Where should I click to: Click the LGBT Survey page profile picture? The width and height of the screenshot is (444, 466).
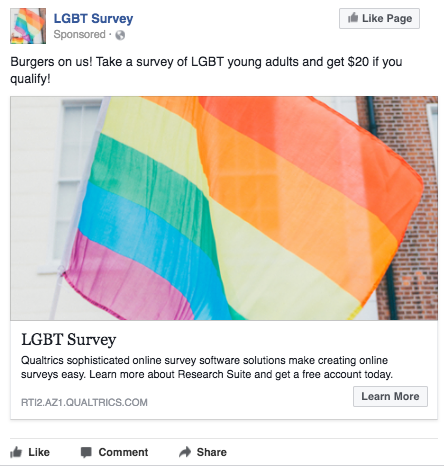pos(28,26)
